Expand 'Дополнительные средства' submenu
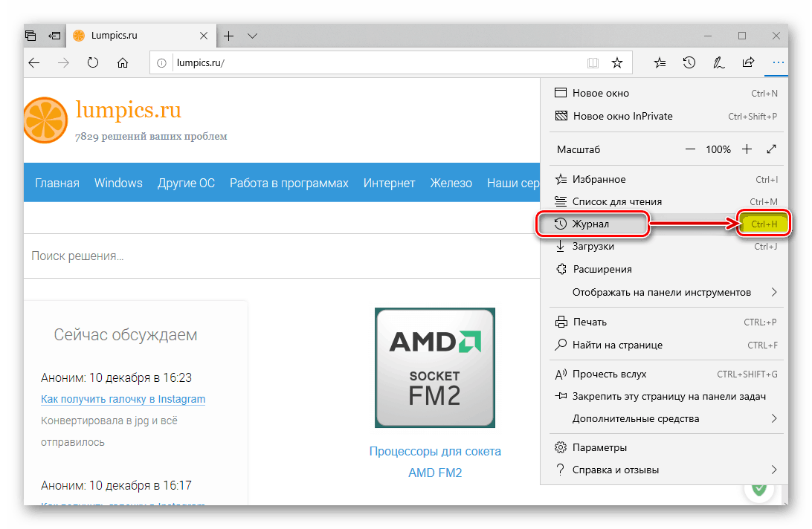812x529 pixels. click(x=774, y=418)
